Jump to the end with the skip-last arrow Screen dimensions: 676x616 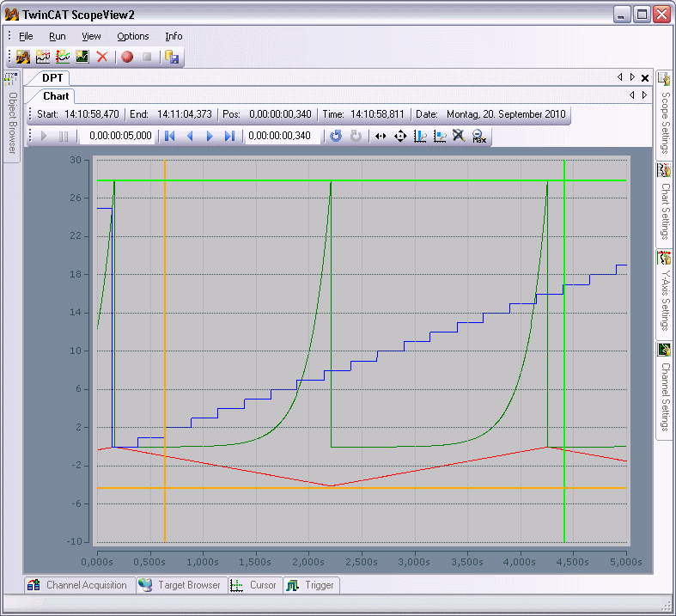tap(230, 137)
